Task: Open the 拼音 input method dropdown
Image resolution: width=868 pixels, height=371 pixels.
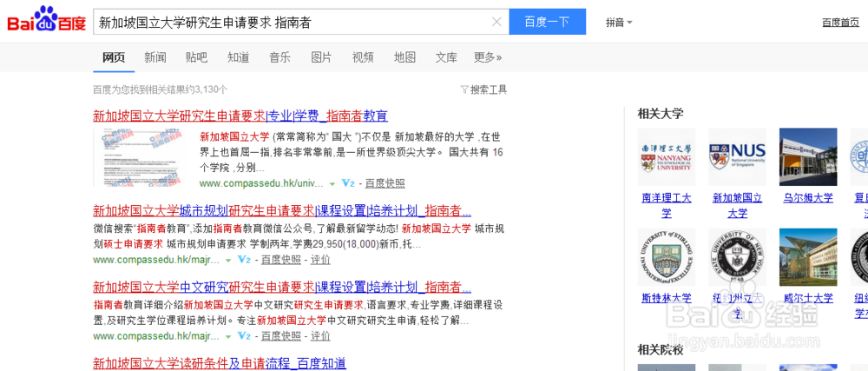Action: click(x=619, y=23)
